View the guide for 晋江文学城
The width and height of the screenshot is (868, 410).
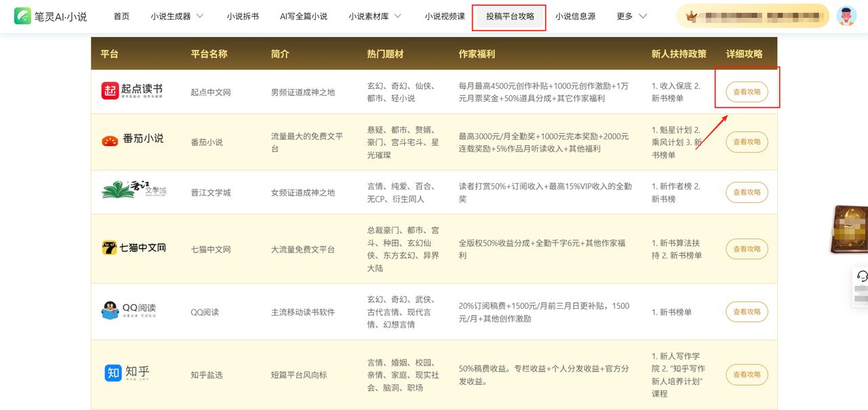click(747, 192)
